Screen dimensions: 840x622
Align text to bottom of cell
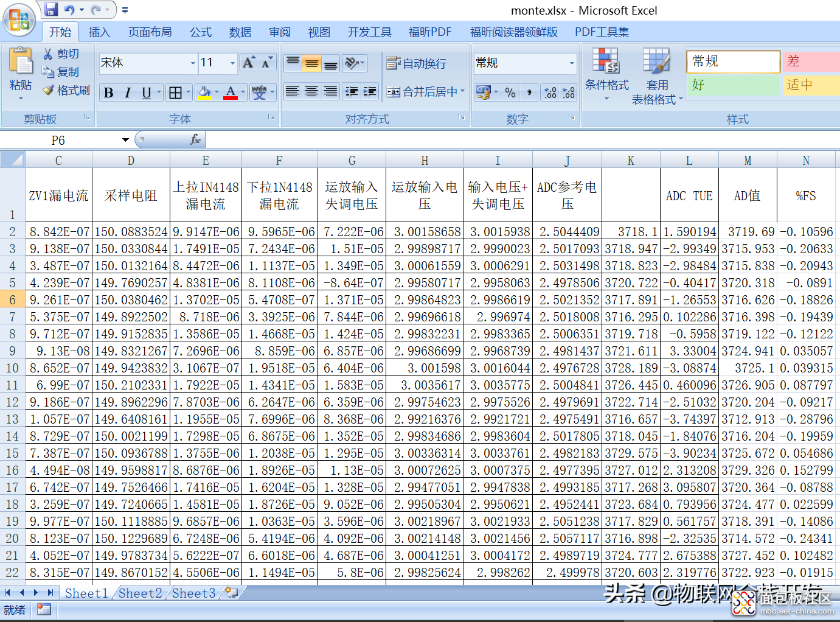point(330,62)
